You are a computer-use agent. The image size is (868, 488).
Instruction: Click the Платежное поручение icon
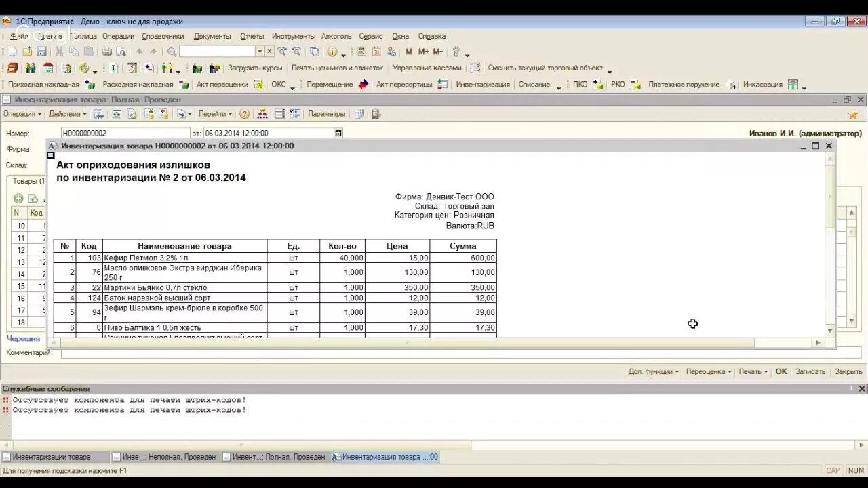[x=731, y=85]
